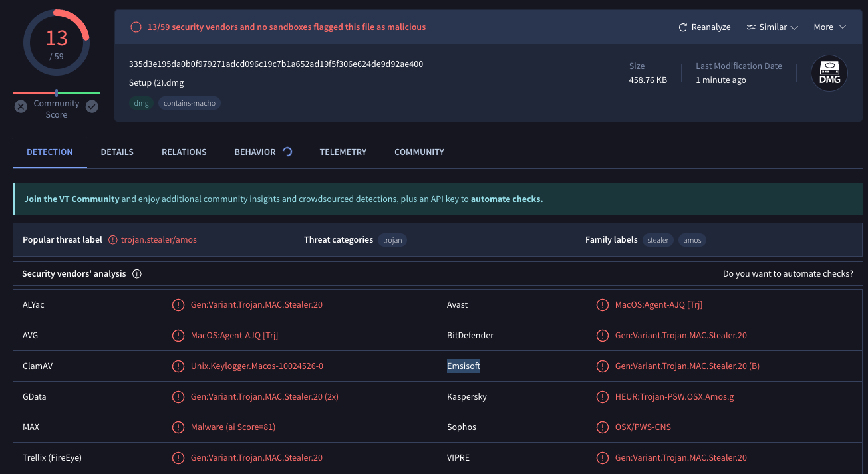Click the warning icon in Kaspersky row

tap(602, 397)
